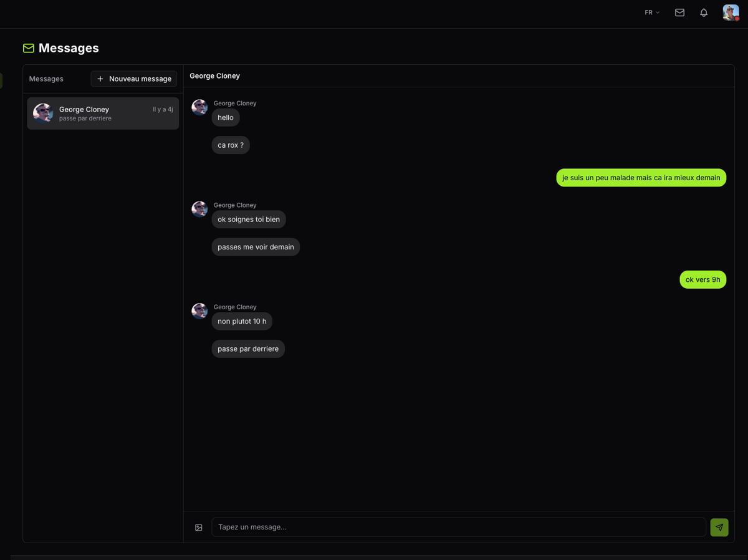Click George Cloney's avatar in the conversation list
The image size is (748, 560).
click(43, 113)
